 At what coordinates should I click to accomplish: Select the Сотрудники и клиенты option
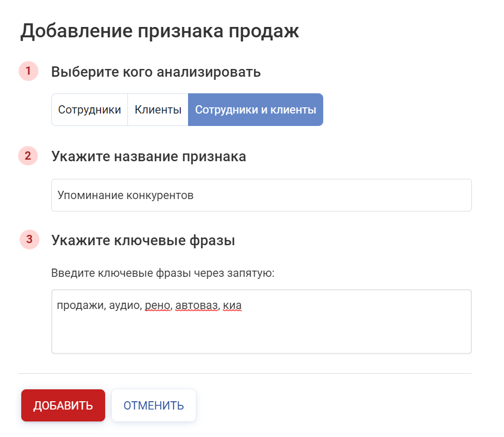click(x=255, y=110)
